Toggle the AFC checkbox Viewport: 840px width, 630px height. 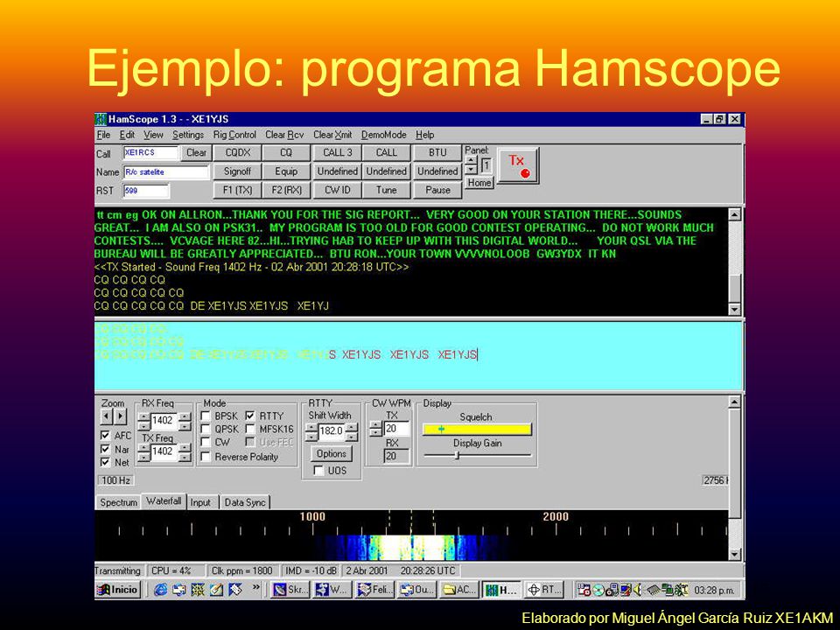tap(105, 435)
